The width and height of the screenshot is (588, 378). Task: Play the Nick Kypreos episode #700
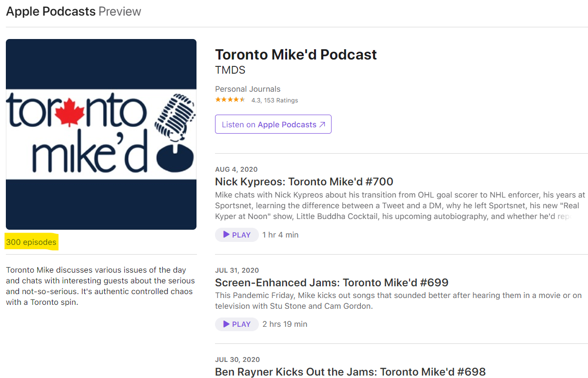click(236, 235)
